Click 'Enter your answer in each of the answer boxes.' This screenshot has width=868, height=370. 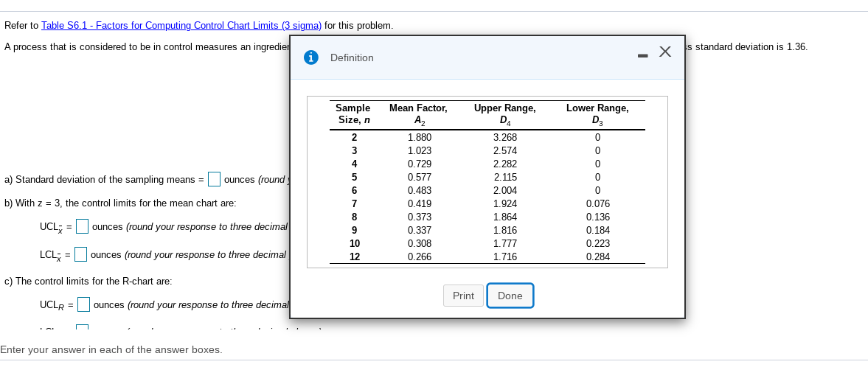(111, 349)
